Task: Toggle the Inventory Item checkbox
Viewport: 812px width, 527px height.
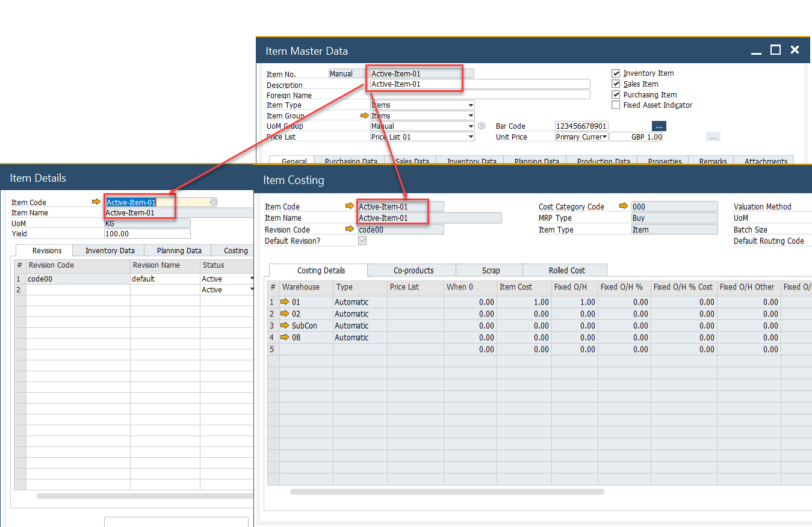Action: [616, 73]
